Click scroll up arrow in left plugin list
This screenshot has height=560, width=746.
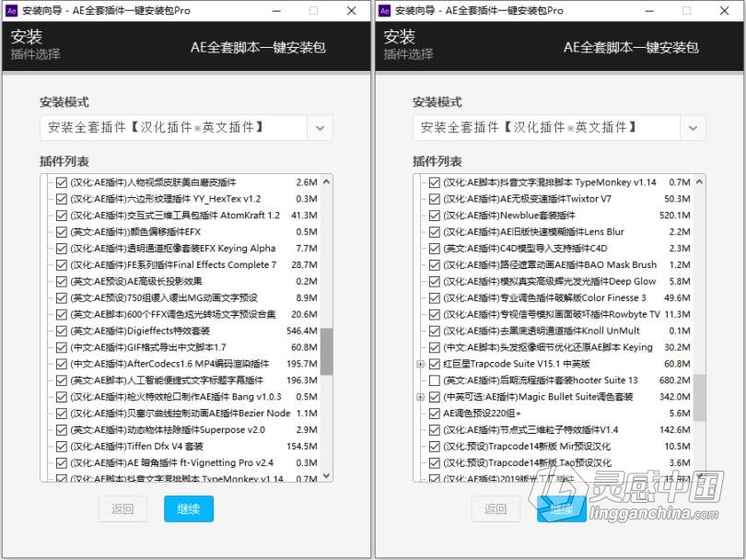click(x=326, y=181)
